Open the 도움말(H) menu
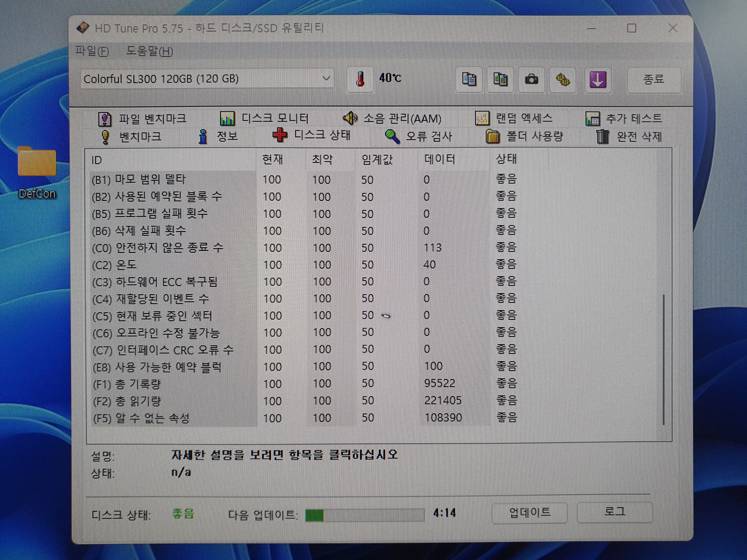 click(x=150, y=51)
